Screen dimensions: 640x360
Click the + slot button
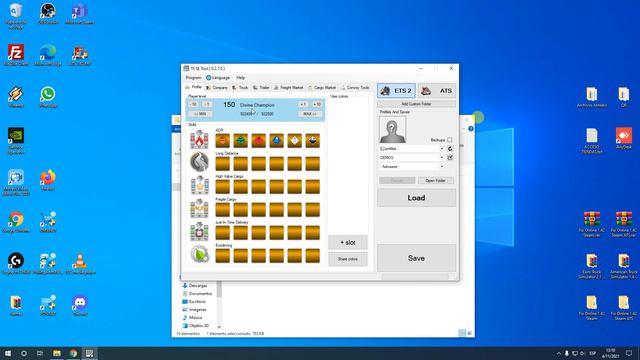pyautogui.click(x=348, y=242)
